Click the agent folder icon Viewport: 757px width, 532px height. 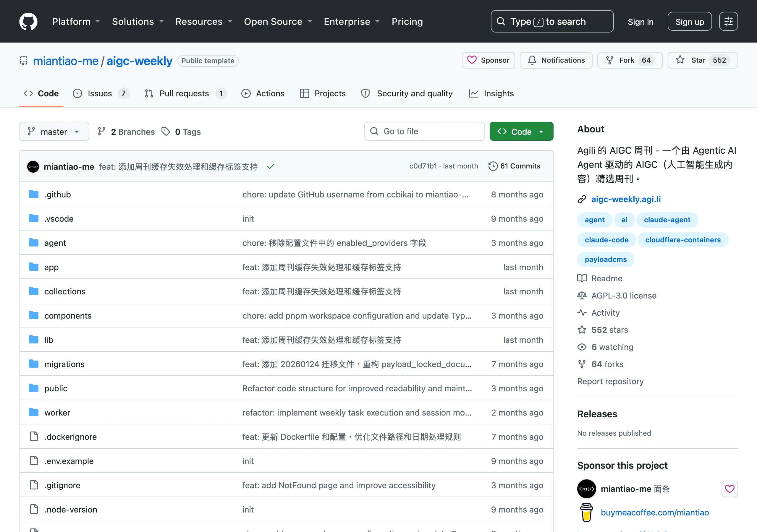(x=34, y=243)
